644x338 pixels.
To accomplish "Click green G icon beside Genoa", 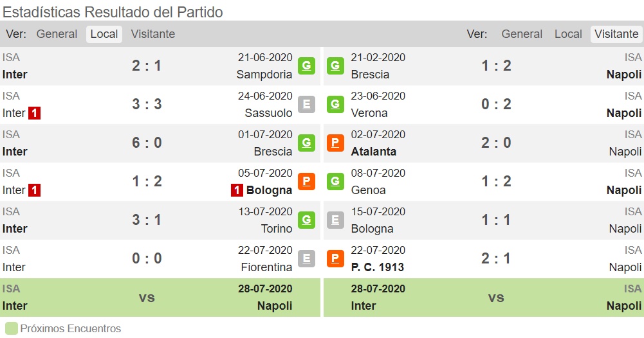I will 335,181.
